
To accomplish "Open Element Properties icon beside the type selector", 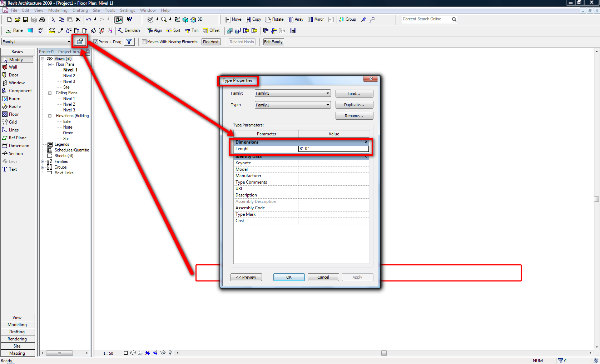I will [80, 41].
